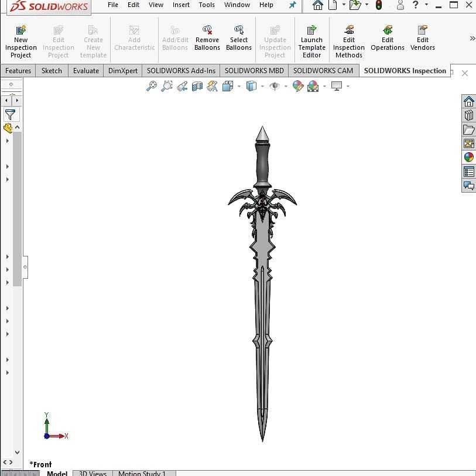Open the Edit menu
The width and height of the screenshot is (476, 476).
[133, 5]
